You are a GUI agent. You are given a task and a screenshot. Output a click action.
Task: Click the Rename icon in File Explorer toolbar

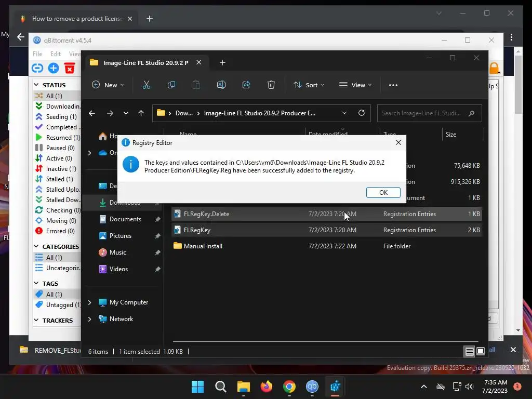(221, 85)
